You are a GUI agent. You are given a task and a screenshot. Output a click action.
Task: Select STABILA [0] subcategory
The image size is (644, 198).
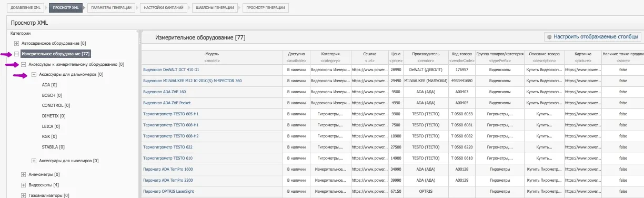pyautogui.click(x=53, y=147)
